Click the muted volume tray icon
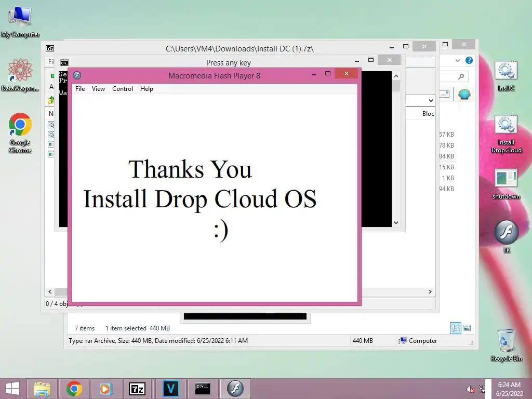The width and height of the screenshot is (532, 399). point(470,389)
